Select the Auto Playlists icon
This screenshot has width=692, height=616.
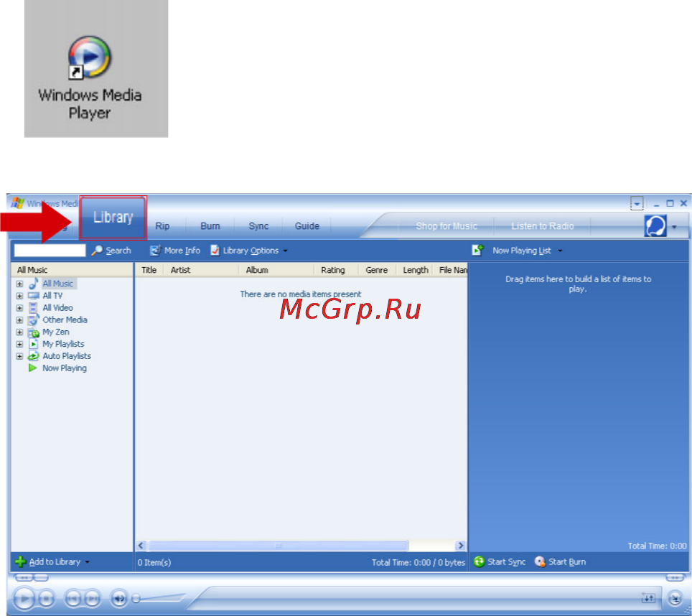(x=34, y=355)
